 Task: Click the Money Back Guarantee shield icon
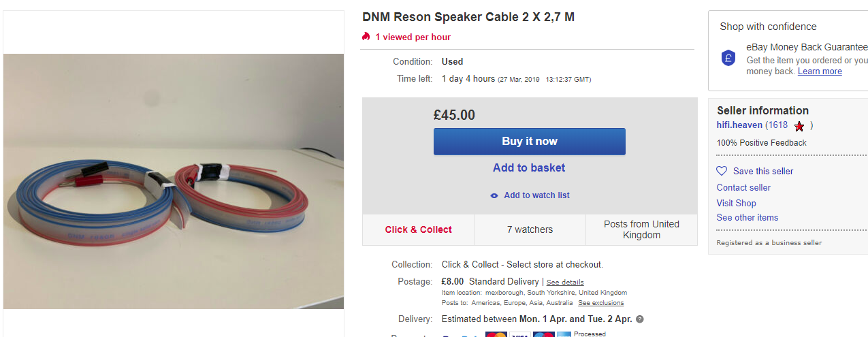pos(728,59)
